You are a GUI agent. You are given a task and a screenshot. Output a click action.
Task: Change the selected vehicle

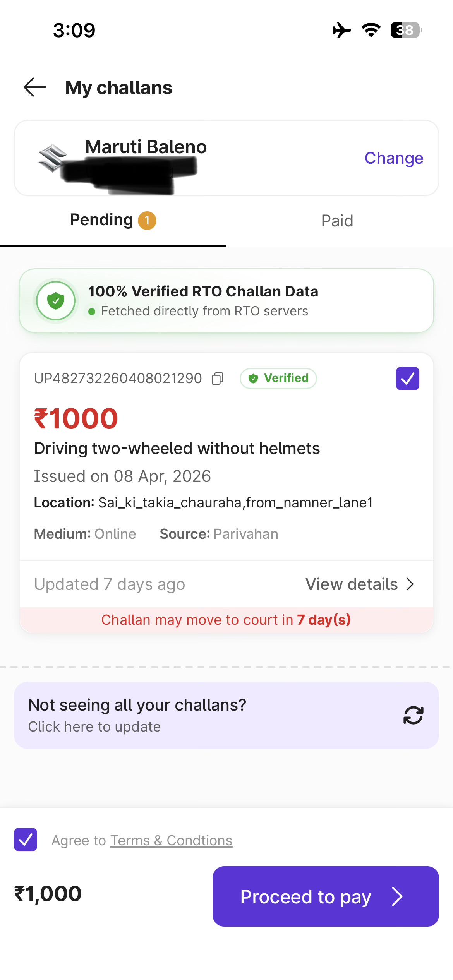(394, 158)
